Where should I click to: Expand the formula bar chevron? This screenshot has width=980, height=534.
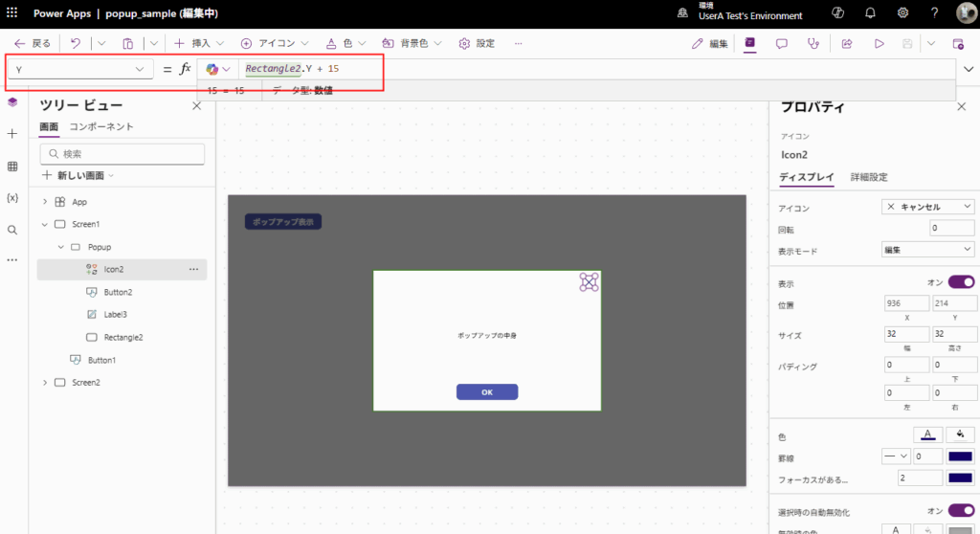pos(969,69)
